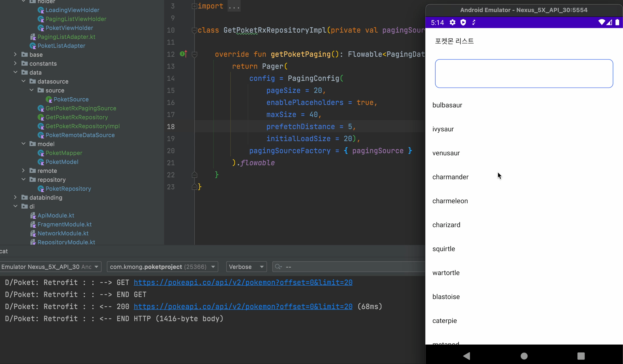Open ApiModule.kt in the di folder

[56, 215]
